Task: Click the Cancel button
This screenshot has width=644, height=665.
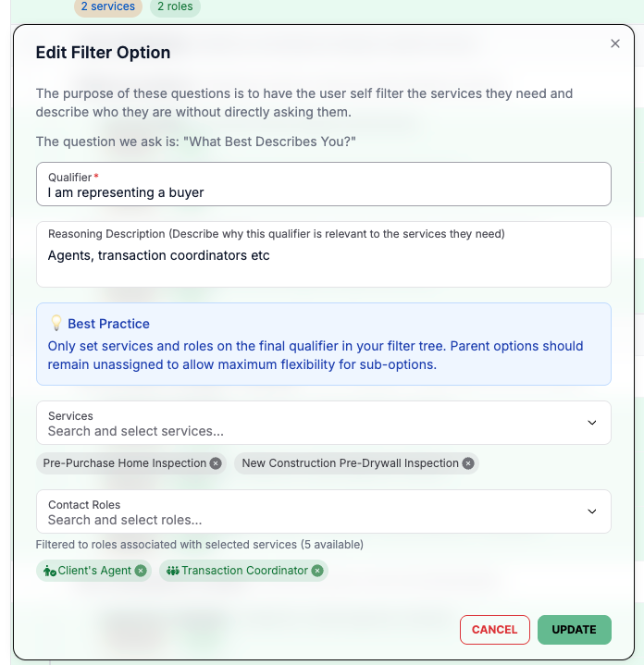Action: coord(495,629)
